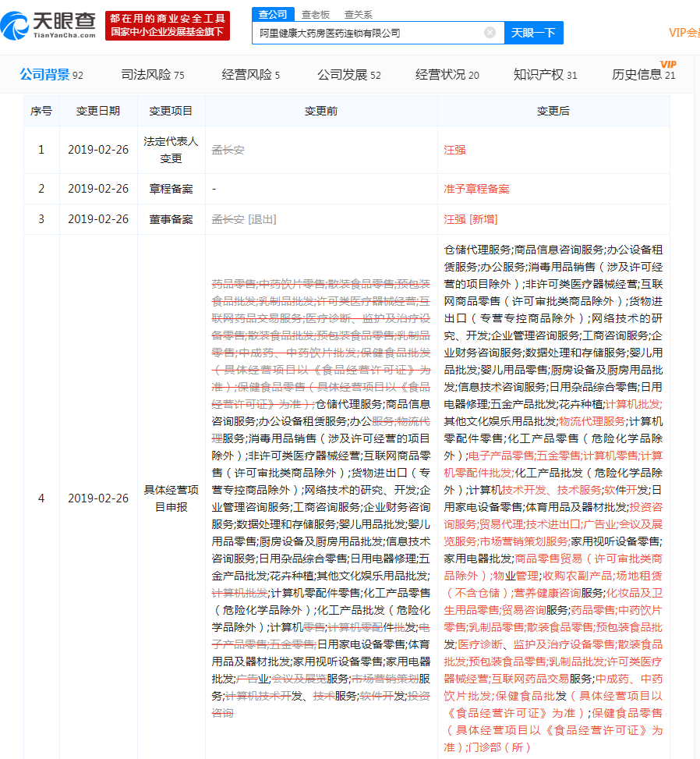Image resolution: width=700 pixels, height=759 pixels.
Task: Open the 知识产权 tab
Action: (540, 75)
